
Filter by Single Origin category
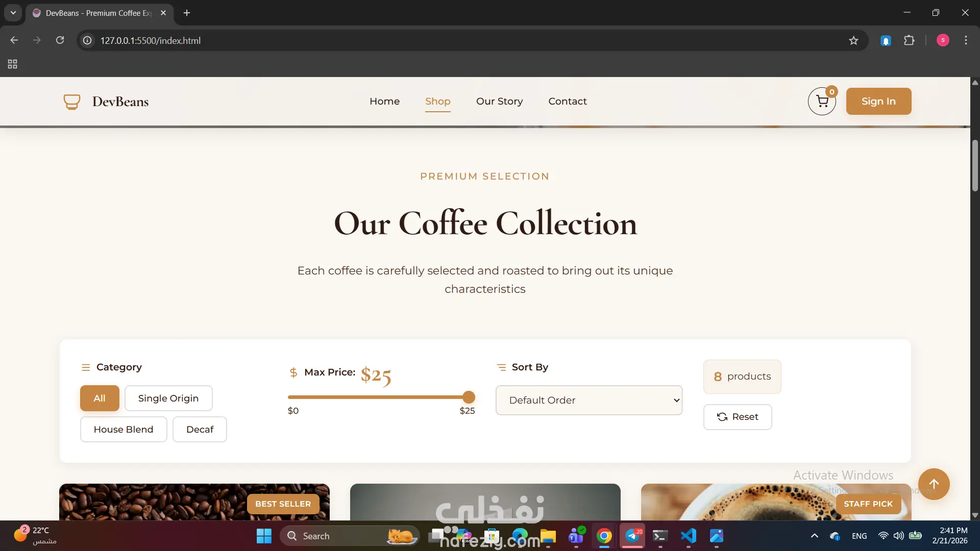[x=168, y=398]
